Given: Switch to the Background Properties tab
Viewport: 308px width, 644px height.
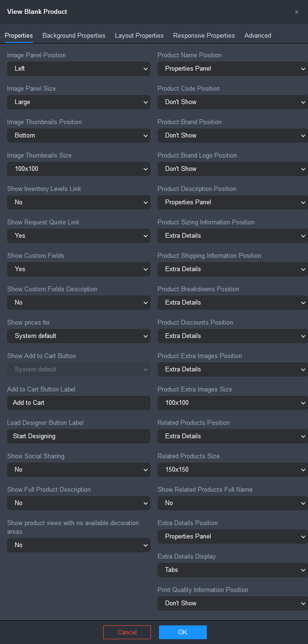Looking at the screenshot, I should click(x=74, y=35).
